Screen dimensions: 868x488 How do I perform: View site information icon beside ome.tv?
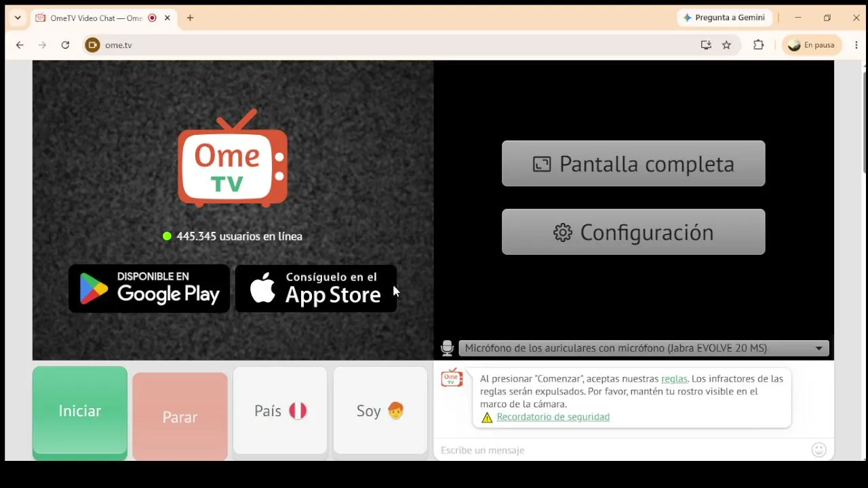click(93, 45)
